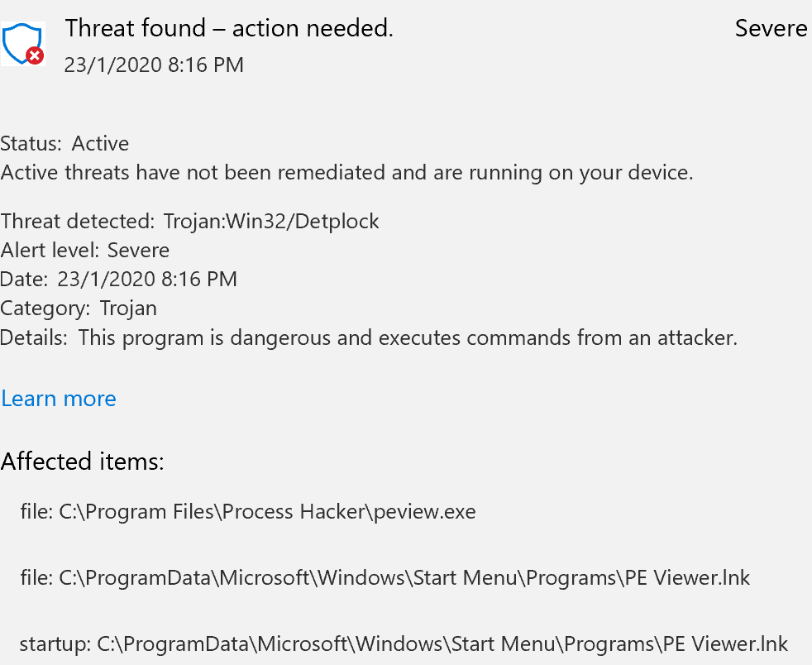Select the Severe severity label
812x665 pixels.
pyautogui.click(x=771, y=28)
